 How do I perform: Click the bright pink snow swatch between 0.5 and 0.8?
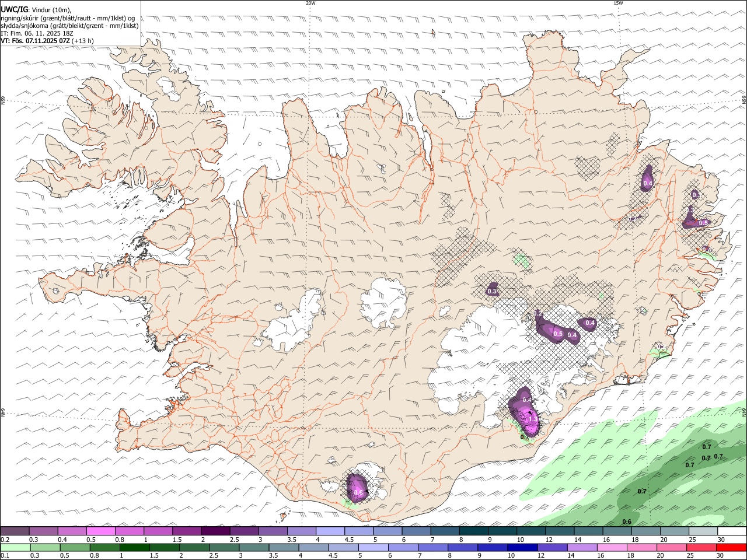tap(100, 531)
